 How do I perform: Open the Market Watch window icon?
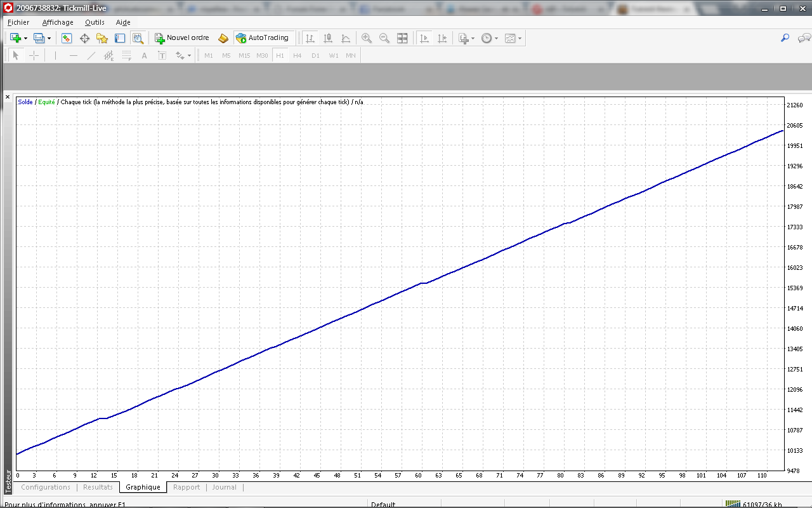[x=67, y=38]
